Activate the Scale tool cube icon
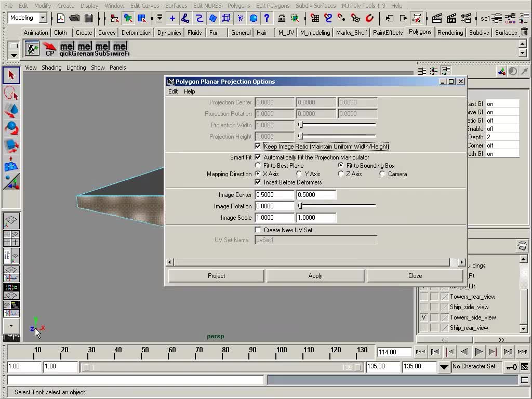Image resolution: width=532 pixels, height=399 pixels. click(11, 146)
